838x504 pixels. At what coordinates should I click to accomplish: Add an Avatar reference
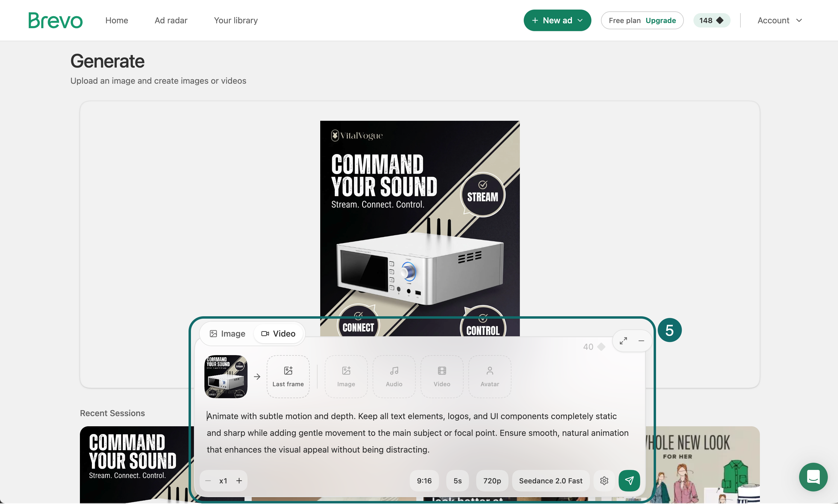point(490,376)
